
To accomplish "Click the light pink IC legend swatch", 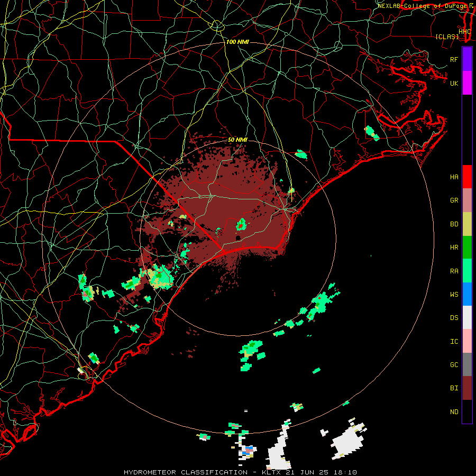I will pos(467,341).
